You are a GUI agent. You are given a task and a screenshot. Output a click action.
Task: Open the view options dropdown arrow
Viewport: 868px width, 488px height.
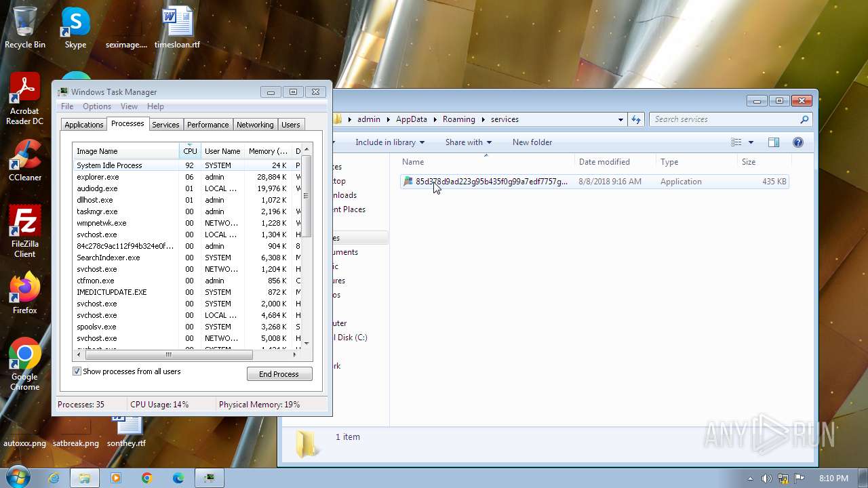[x=751, y=142]
